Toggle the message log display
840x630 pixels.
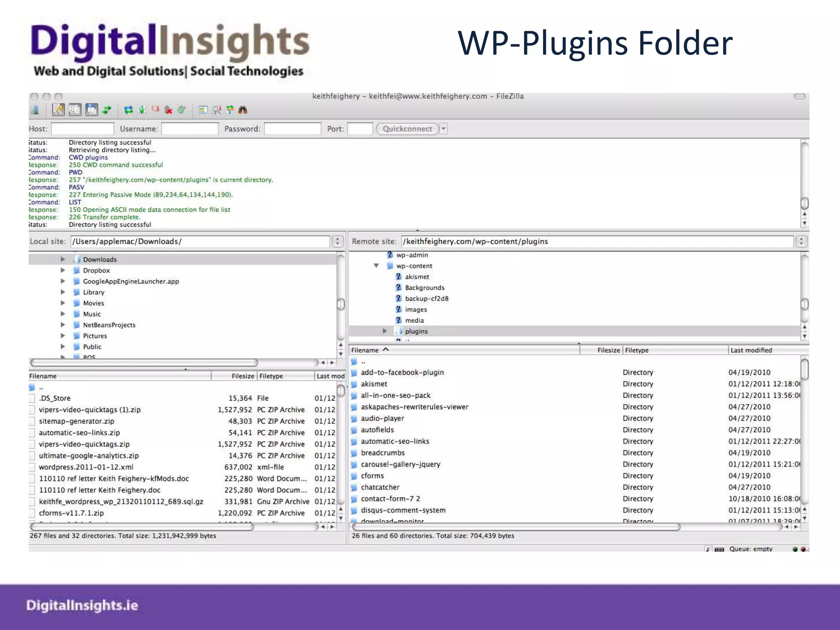pyautogui.click(x=58, y=110)
